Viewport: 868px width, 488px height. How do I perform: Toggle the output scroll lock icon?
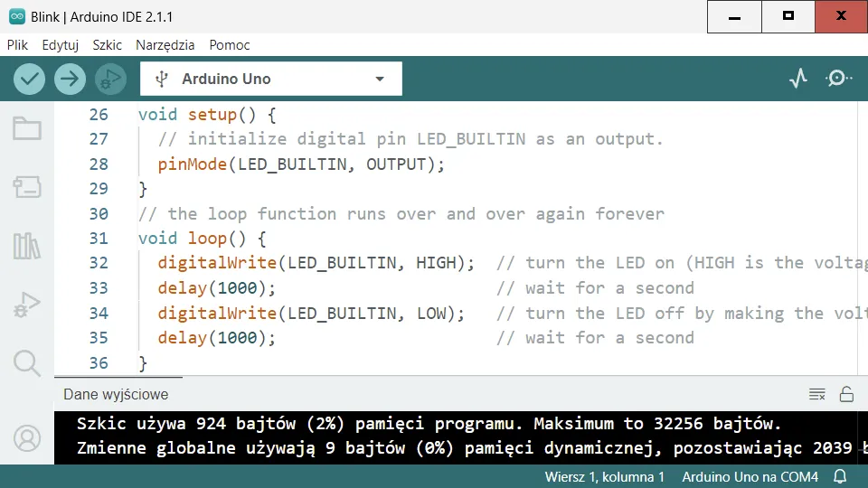pyautogui.click(x=846, y=394)
